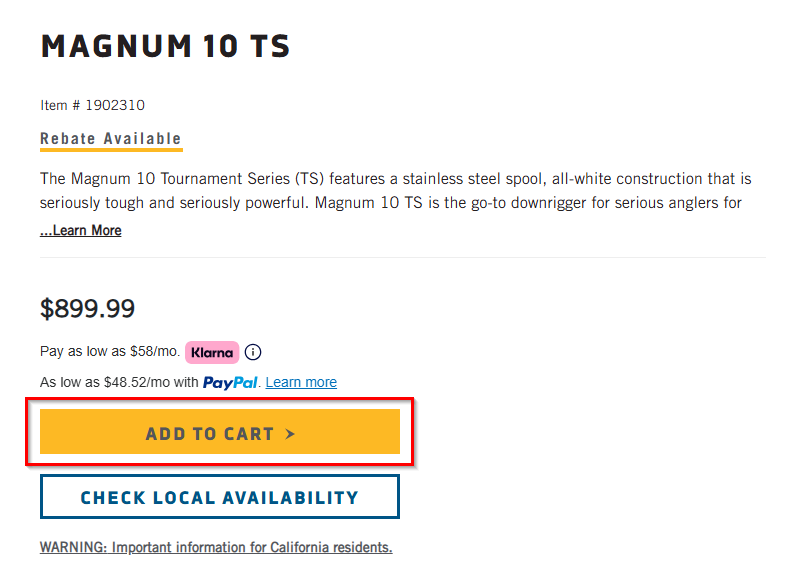Click the arrow chevron inside Add to Cart

point(290,434)
